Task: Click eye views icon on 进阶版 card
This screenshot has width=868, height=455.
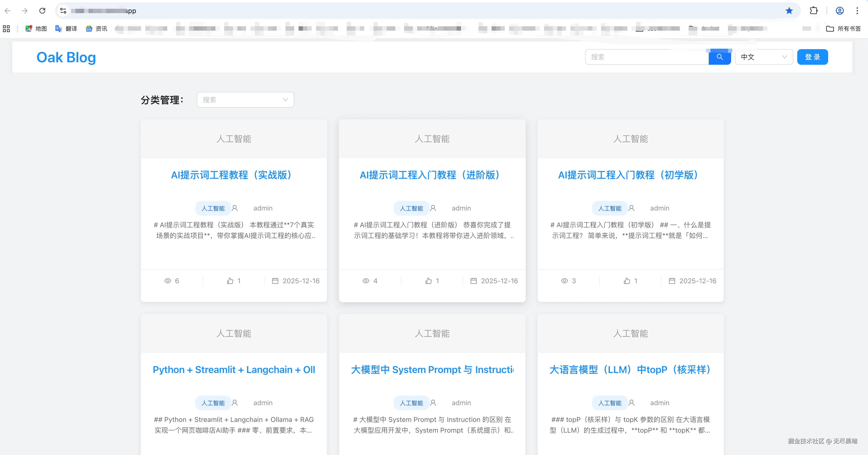Action: coord(366,281)
